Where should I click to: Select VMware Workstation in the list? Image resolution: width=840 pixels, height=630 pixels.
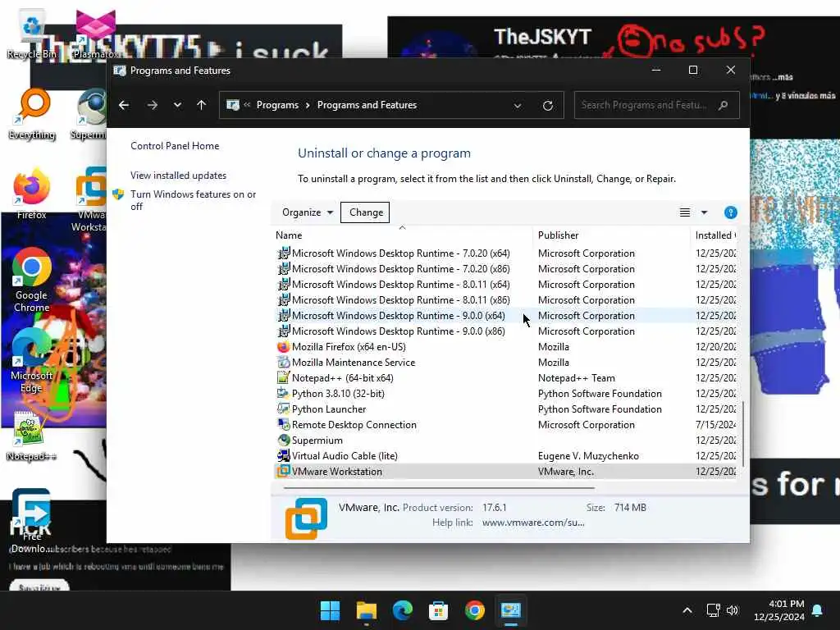337,472
